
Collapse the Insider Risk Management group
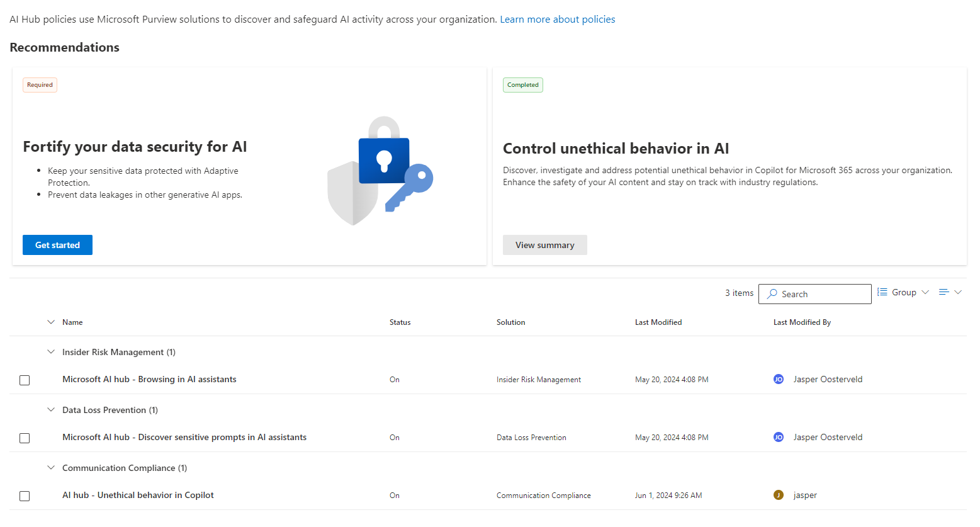coord(51,352)
